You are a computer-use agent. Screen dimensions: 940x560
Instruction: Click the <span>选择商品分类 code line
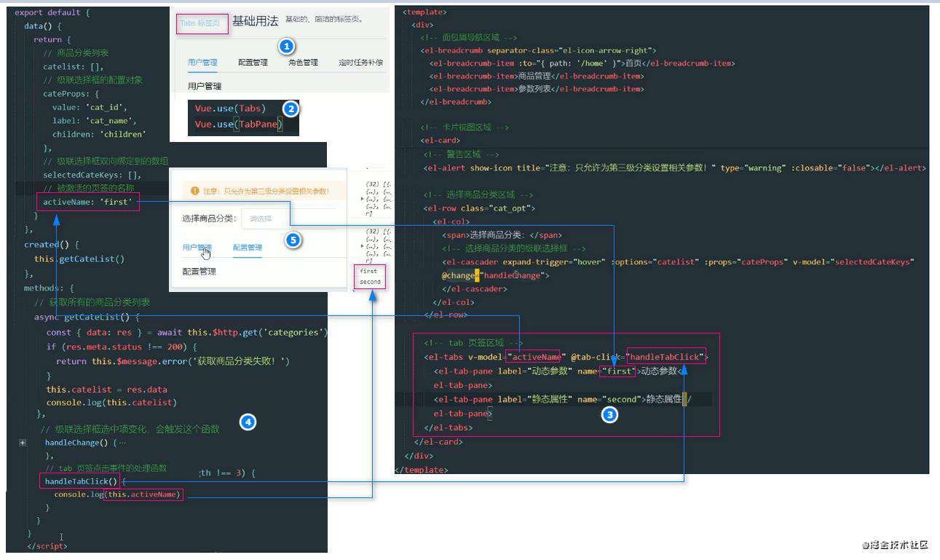click(502, 235)
